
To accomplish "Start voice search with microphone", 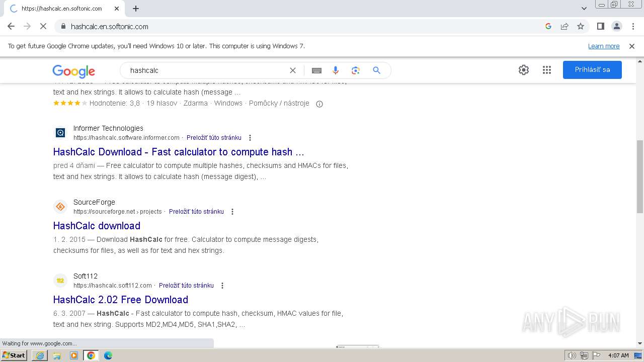I will (x=336, y=70).
